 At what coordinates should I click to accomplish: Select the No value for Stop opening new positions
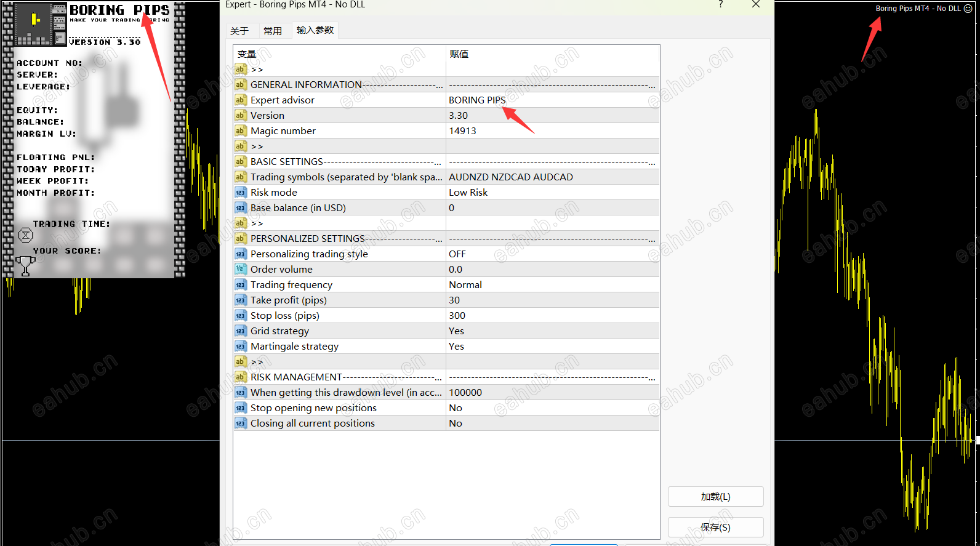(x=456, y=408)
